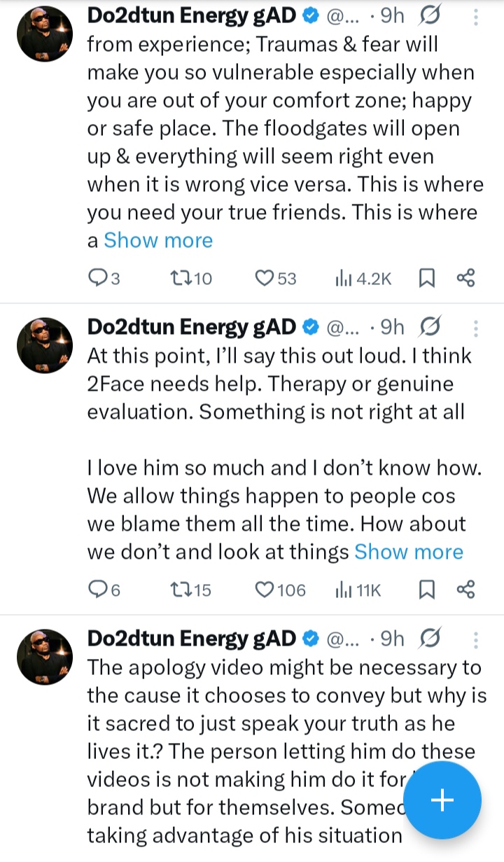The image size is (504, 862).
Task: Tap the blue compose new post button
Action: click(442, 800)
